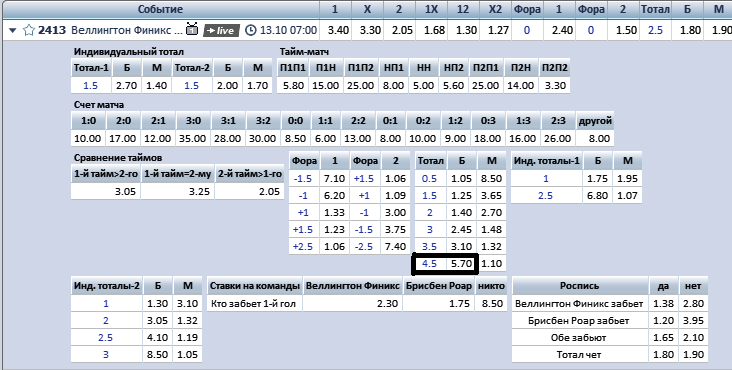
Task: Open the TV broadcast icon for event 2413
Action: (x=192, y=29)
